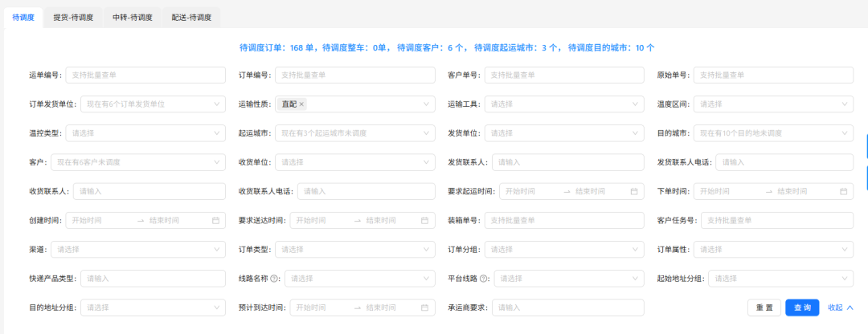Open the 订单类型 dropdown
The image size is (868, 334).
tap(355, 250)
